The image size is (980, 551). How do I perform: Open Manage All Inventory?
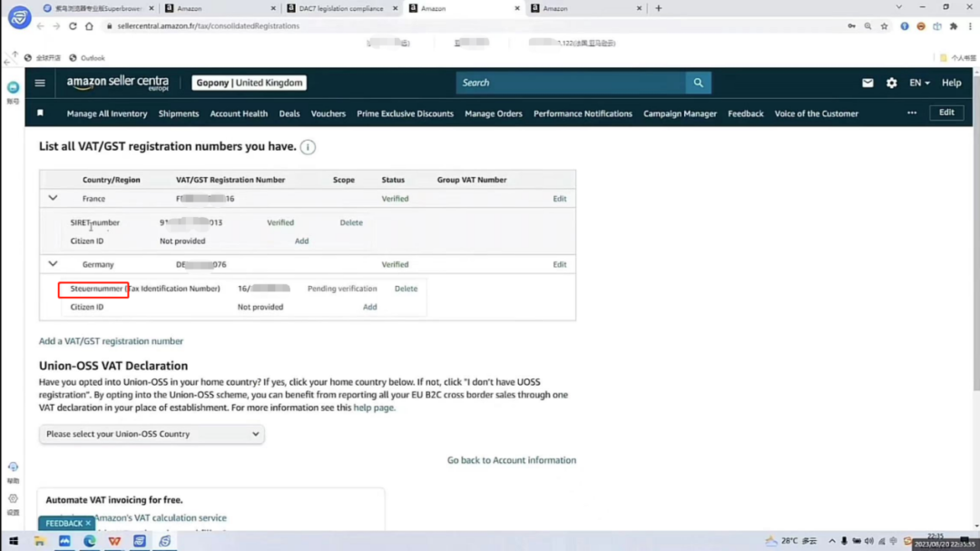[107, 113]
